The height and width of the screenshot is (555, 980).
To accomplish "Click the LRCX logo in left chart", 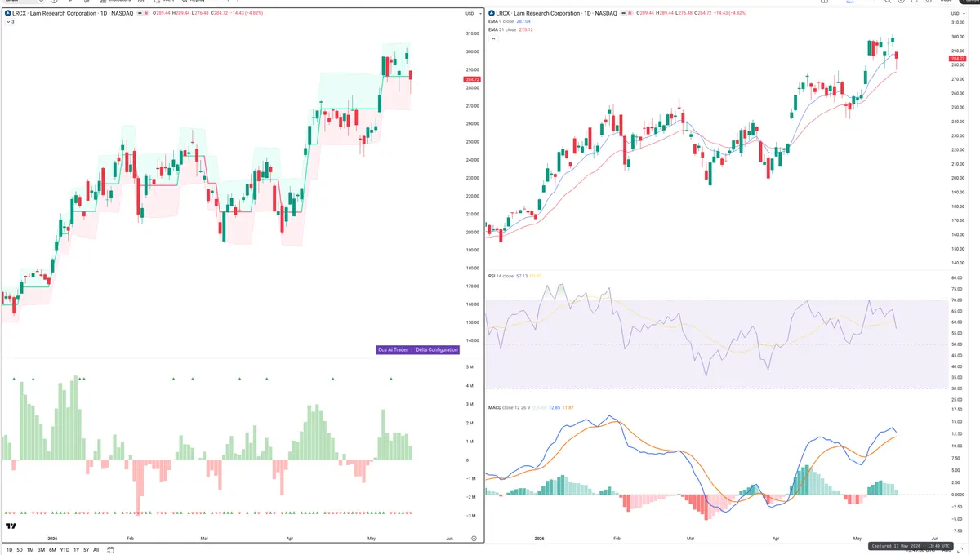I will [8, 13].
